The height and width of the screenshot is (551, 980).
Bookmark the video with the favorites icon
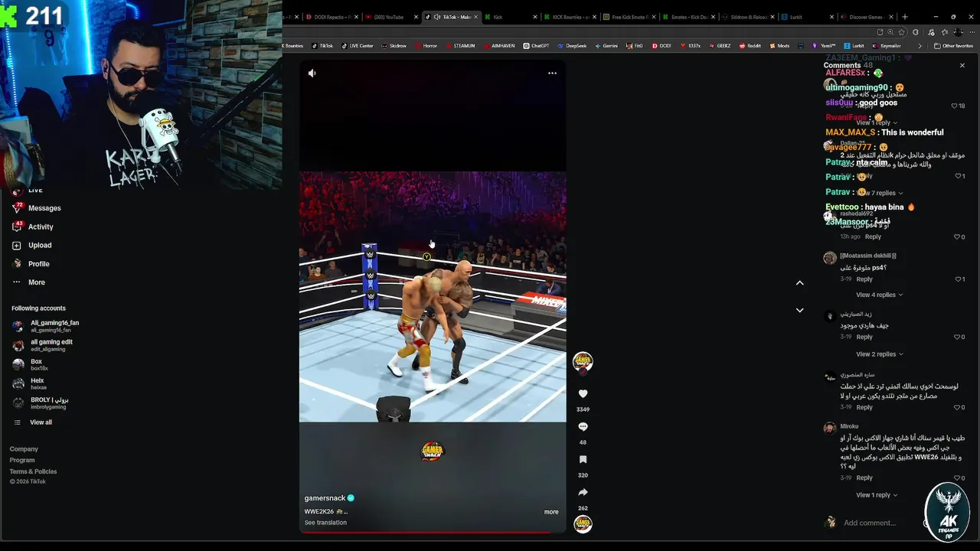(x=583, y=459)
